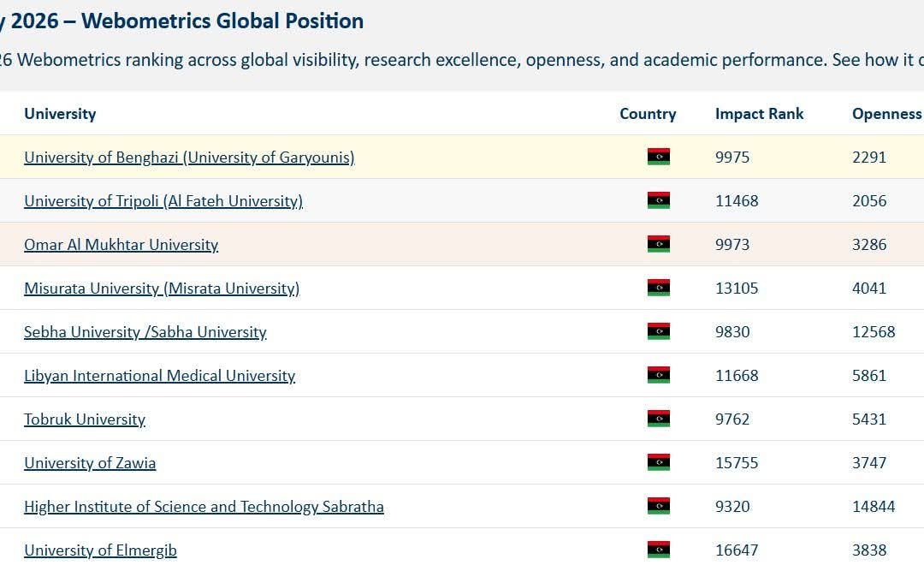
Task: Click Libya flag in University of Tripoli row
Action: click(x=659, y=200)
